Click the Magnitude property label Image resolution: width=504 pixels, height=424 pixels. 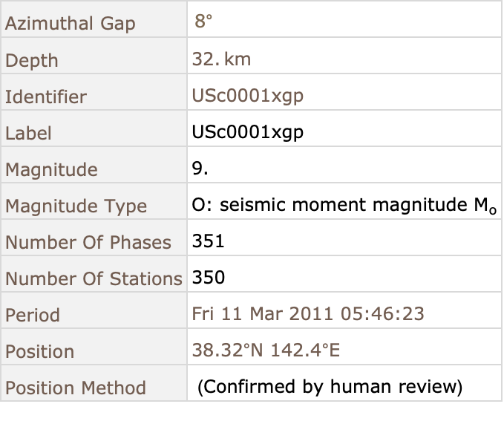pos(51,169)
